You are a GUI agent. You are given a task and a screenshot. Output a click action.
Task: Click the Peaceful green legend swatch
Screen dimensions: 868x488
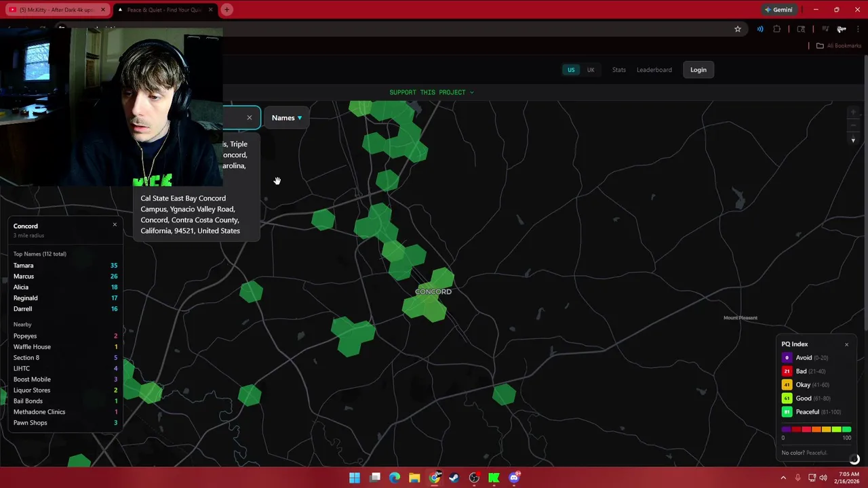coord(787,412)
